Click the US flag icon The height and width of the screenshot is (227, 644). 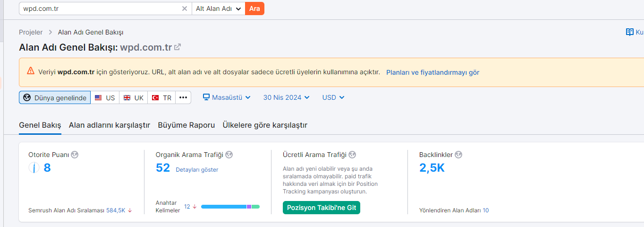coord(98,98)
